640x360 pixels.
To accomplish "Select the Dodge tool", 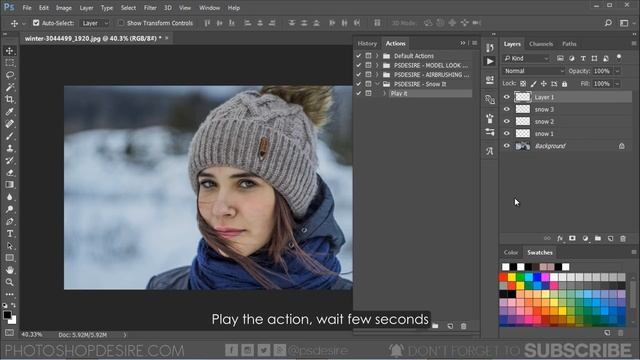I will [x=9, y=209].
